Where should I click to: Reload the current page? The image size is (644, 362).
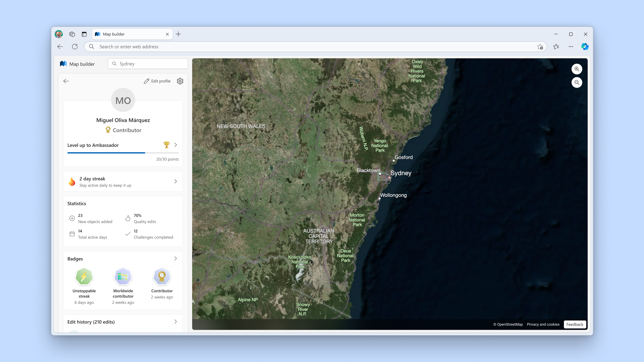click(x=75, y=47)
